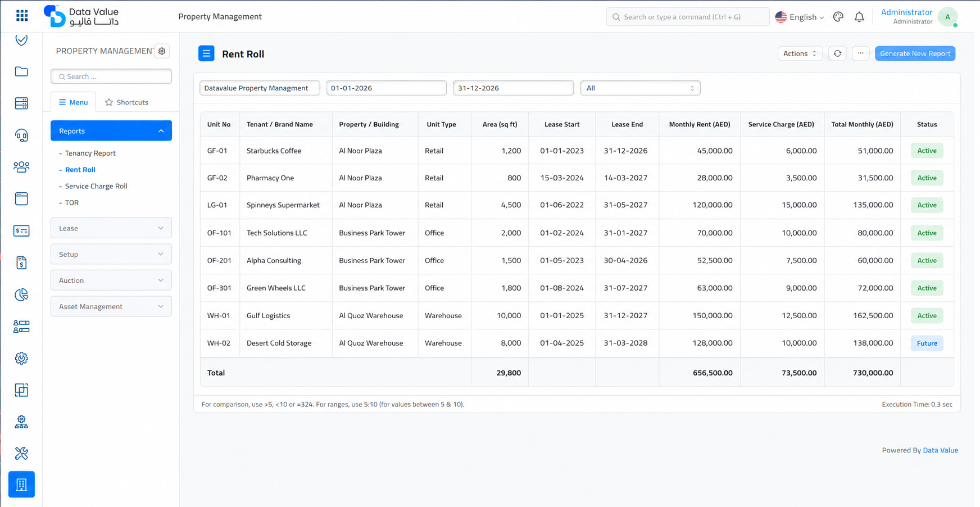Click unit number OF-201
Image resolution: width=980 pixels, height=507 pixels.
219,260
